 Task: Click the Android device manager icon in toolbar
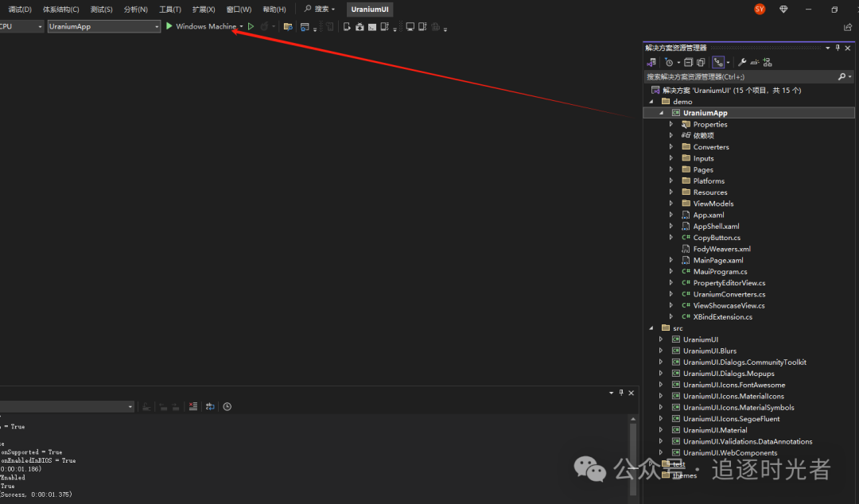[x=347, y=26]
